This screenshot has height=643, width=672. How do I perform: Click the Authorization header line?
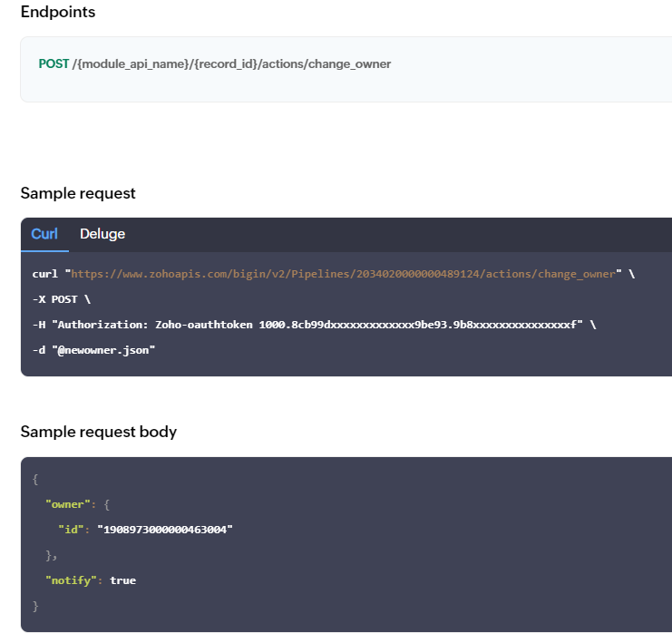click(314, 325)
